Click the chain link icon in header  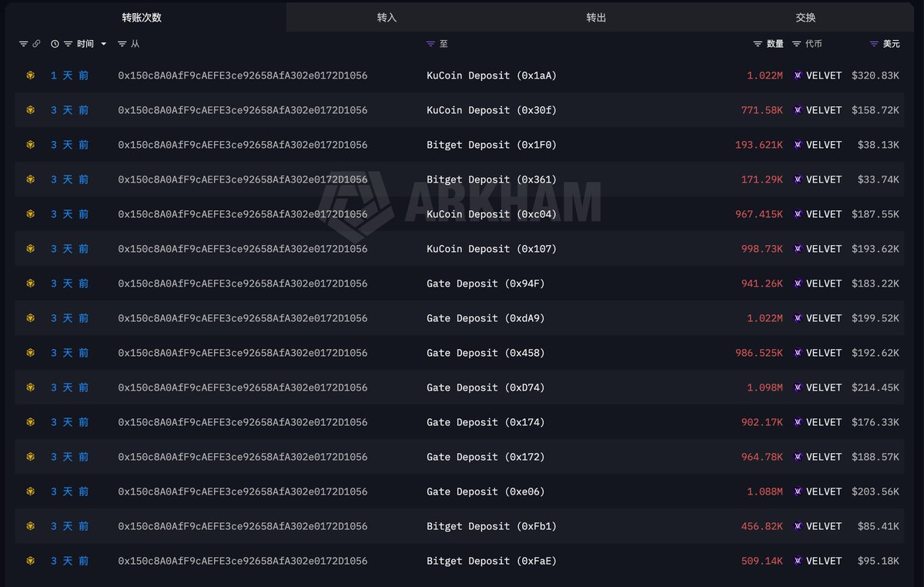pos(36,44)
